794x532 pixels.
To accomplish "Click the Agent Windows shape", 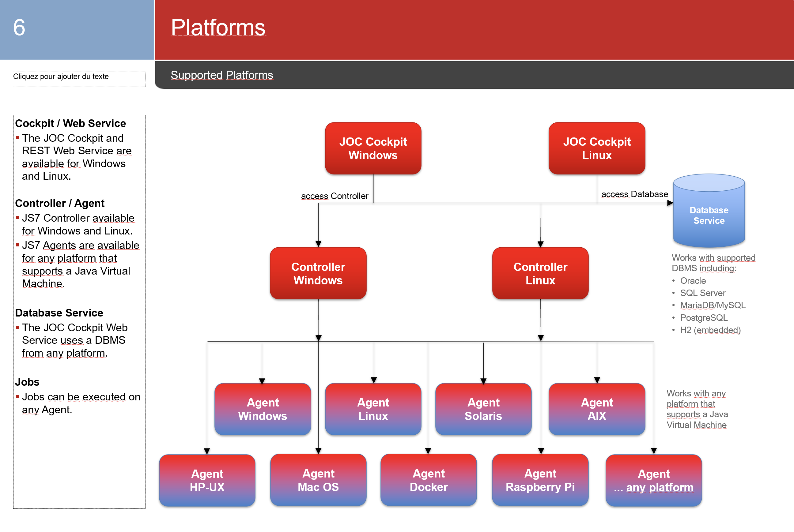I will [x=263, y=409].
